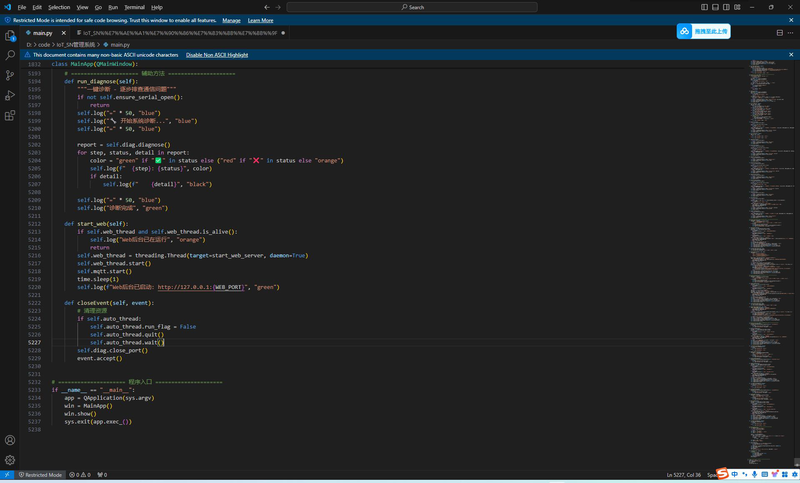Open the Selection menu

pyautogui.click(x=59, y=7)
